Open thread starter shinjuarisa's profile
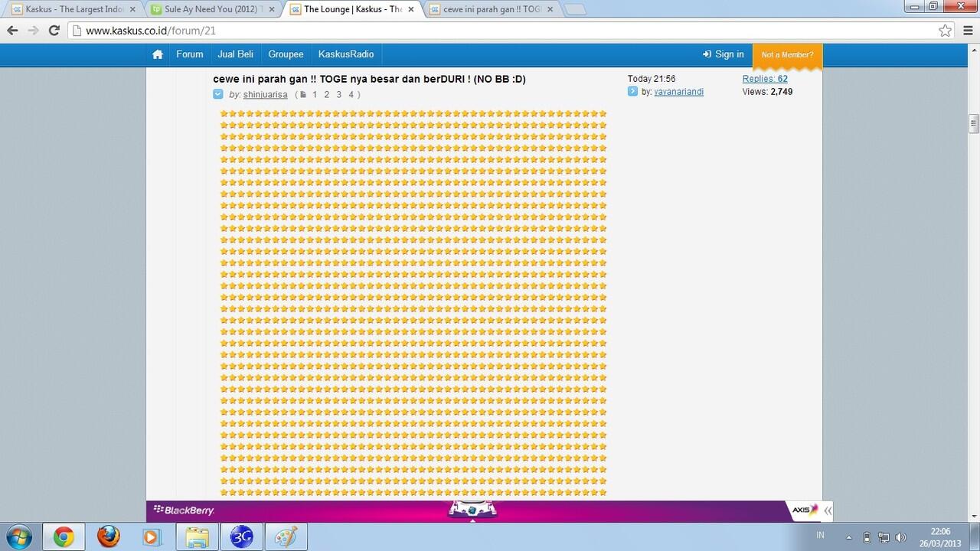Image resolution: width=980 pixels, height=551 pixels. 265,95
